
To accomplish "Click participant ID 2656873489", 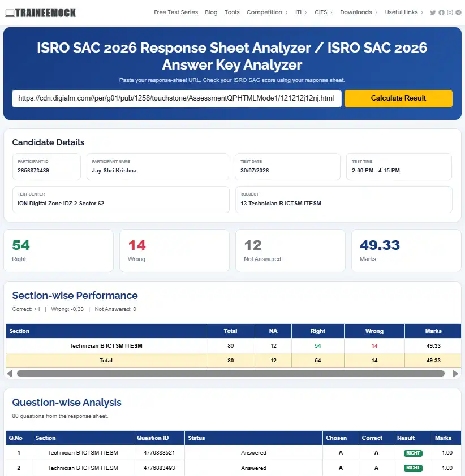I will tap(33, 171).
